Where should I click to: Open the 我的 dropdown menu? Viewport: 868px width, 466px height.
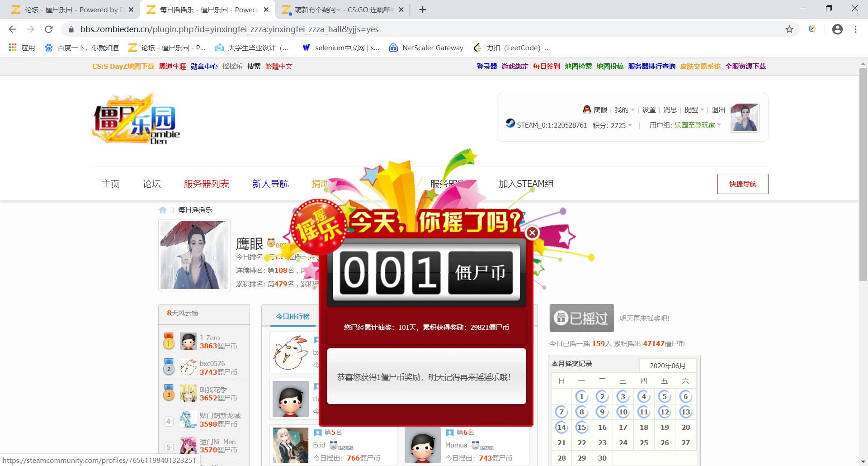click(x=622, y=109)
